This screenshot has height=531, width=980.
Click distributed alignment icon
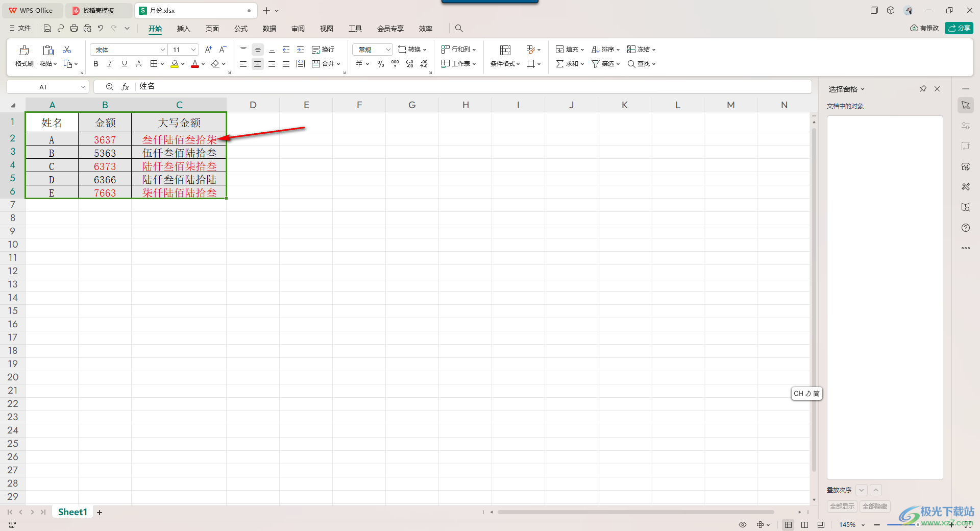(x=301, y=64)
